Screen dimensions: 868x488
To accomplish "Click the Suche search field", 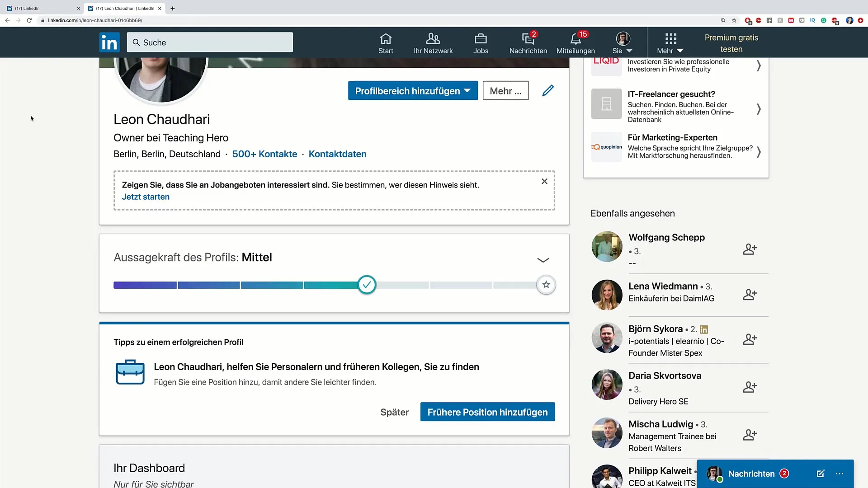I will pos(210,42).
